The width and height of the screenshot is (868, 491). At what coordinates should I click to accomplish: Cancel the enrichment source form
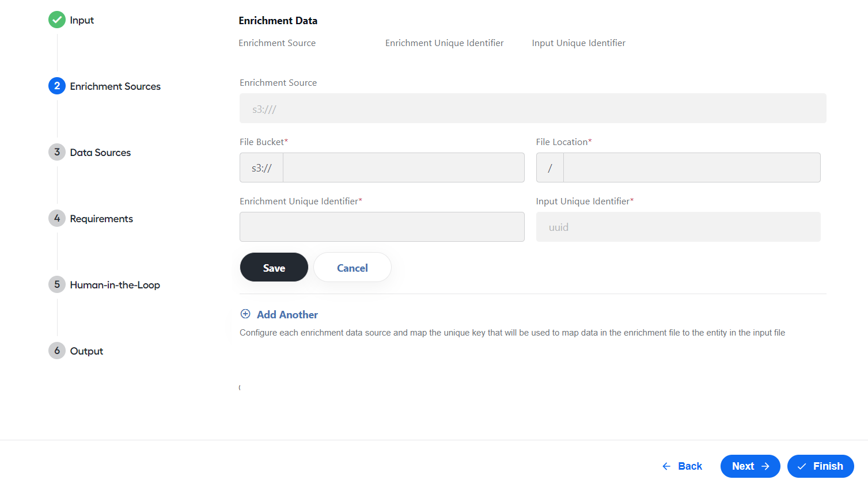[x=352, y=267]
